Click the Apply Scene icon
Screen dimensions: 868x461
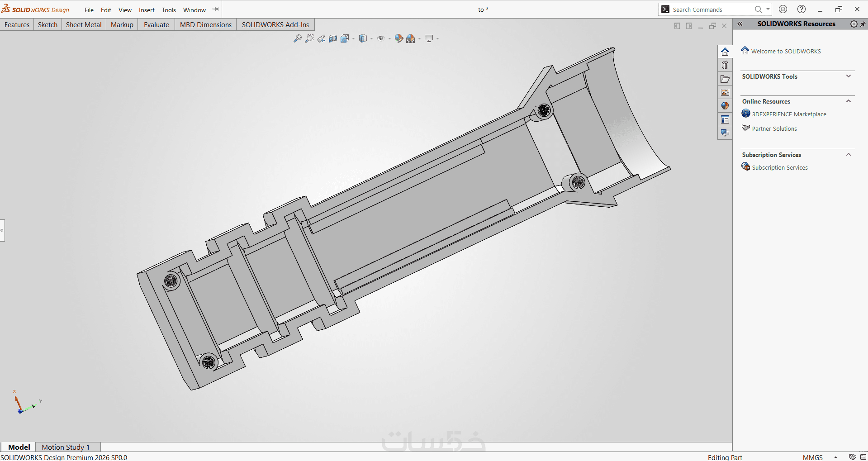pos(410,38)
